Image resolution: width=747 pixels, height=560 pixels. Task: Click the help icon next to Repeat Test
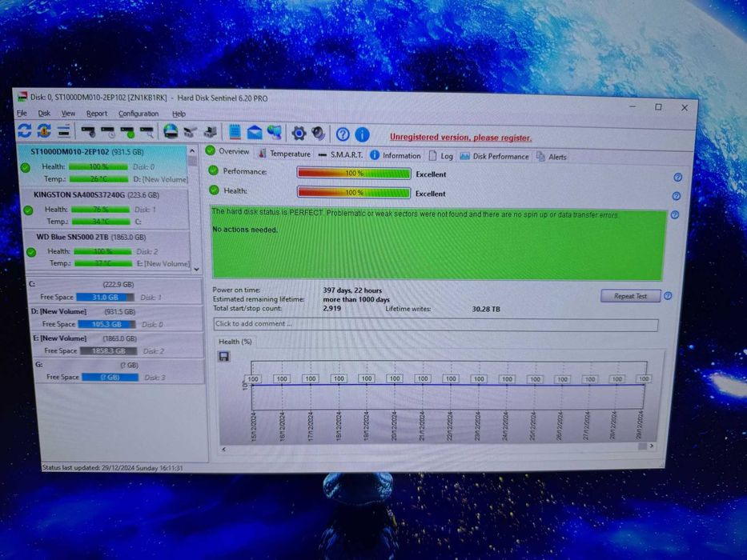668,296
